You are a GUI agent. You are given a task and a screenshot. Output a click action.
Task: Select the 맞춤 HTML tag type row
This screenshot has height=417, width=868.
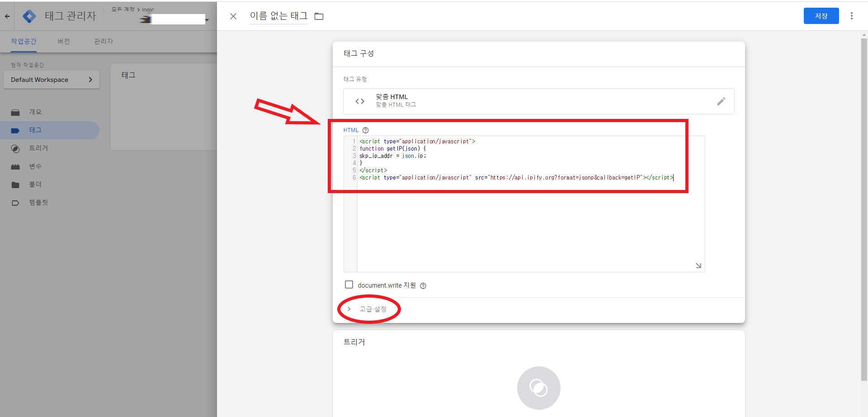click(x=538, y=101)
